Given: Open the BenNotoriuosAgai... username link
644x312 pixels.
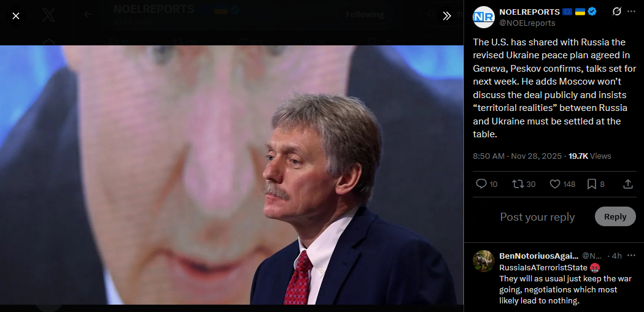Looking at the screenshot, I should point(538,256).
